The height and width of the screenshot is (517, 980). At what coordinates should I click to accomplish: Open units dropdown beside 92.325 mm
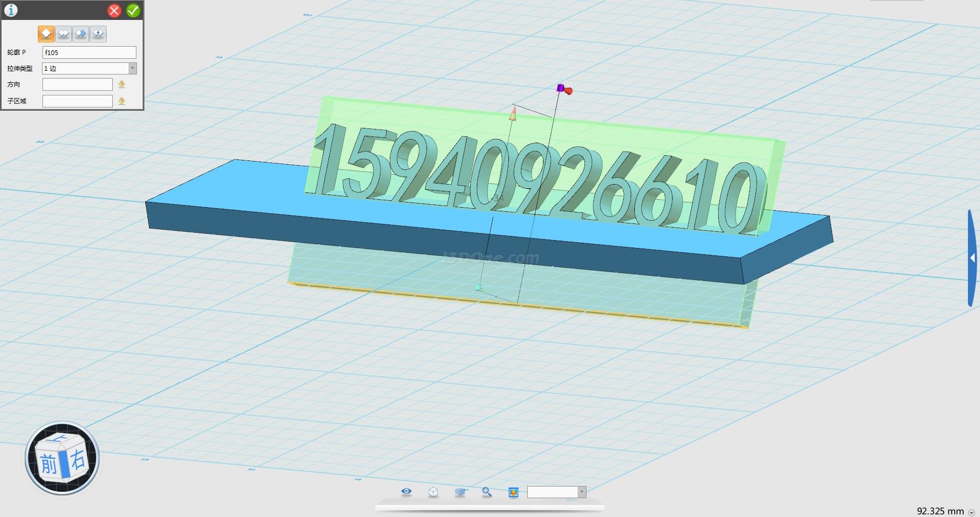pos(972,512)
